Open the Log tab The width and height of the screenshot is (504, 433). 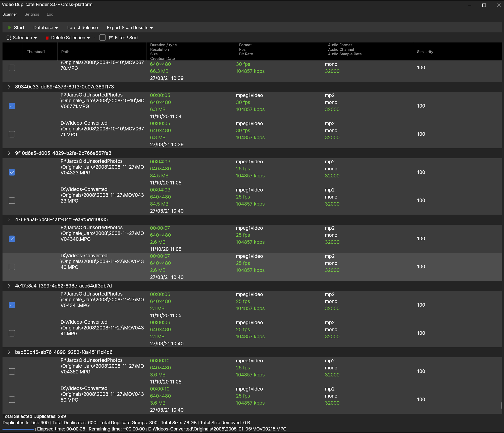(x=50, y=14)
